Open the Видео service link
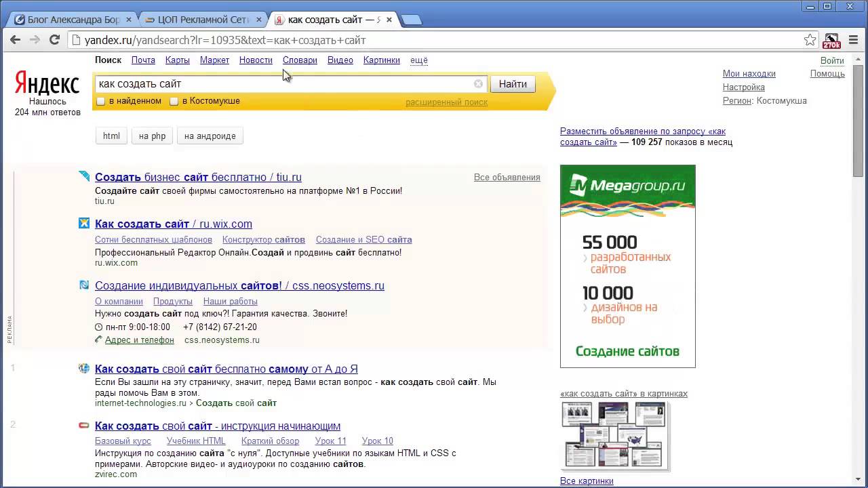The width and height of the screenshot is (868, 488). [340, 60]
